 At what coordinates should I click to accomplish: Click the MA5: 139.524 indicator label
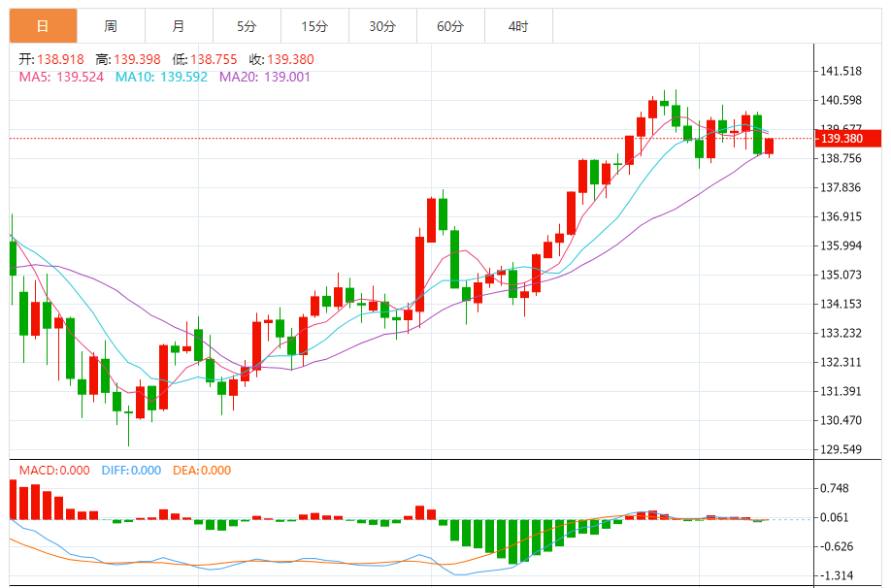pos(61,77)
